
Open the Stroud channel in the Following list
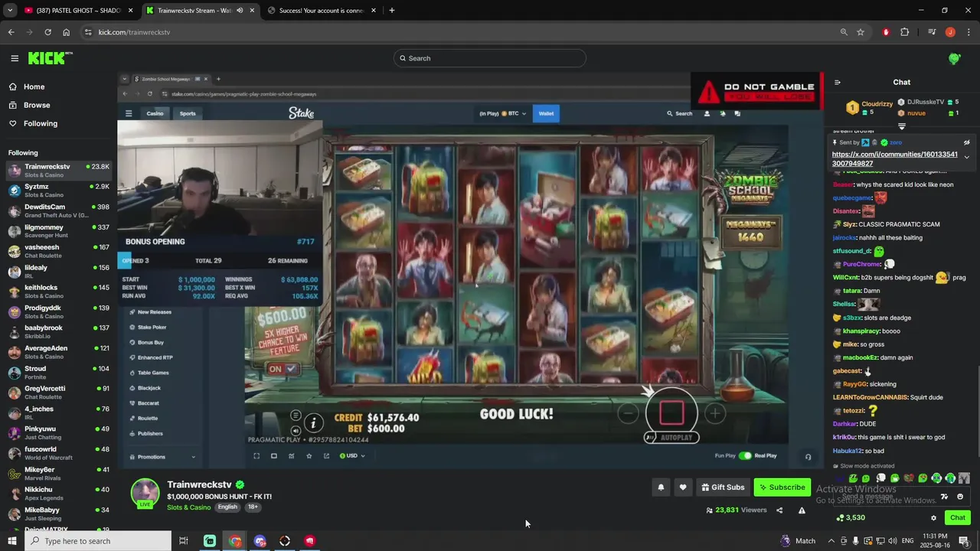click(x=59, y=373)
